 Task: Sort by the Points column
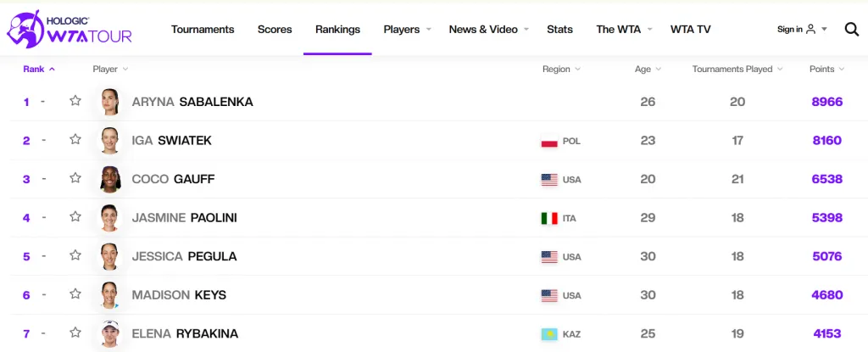(x=827, y=70)
